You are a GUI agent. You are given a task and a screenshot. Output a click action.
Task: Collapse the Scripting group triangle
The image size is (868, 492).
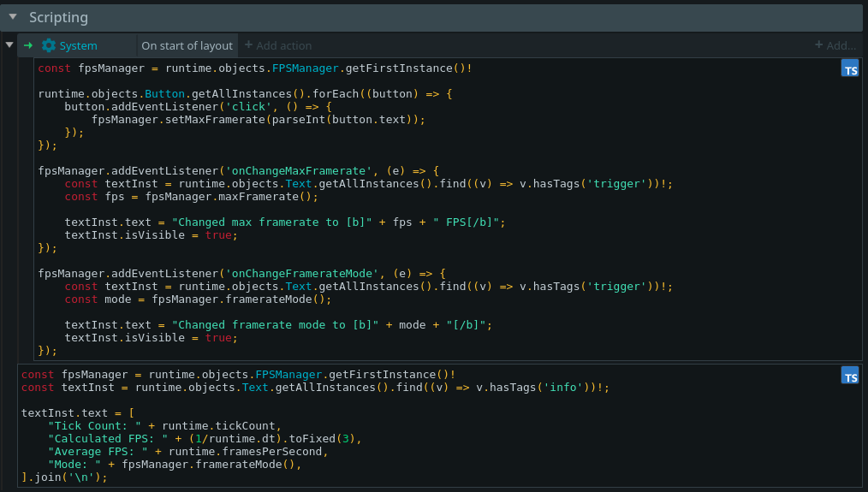[x=13, y=17]
